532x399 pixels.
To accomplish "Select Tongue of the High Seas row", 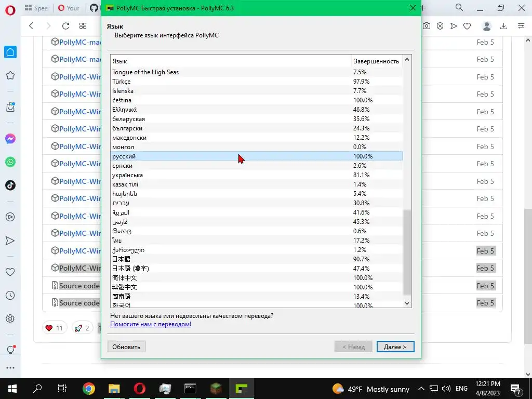I will point(257,72).
